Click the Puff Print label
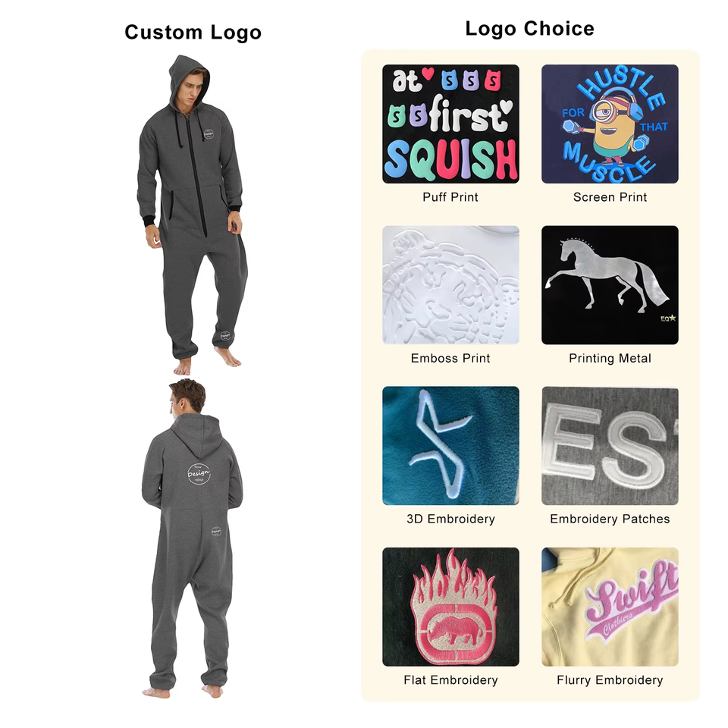The image size is (728, 728). coord(450,197)
